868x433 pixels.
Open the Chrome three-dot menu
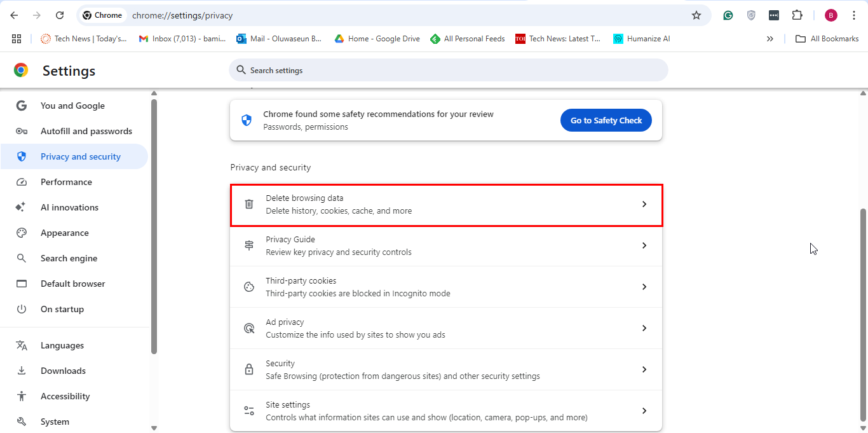click(x=854, y=15)
